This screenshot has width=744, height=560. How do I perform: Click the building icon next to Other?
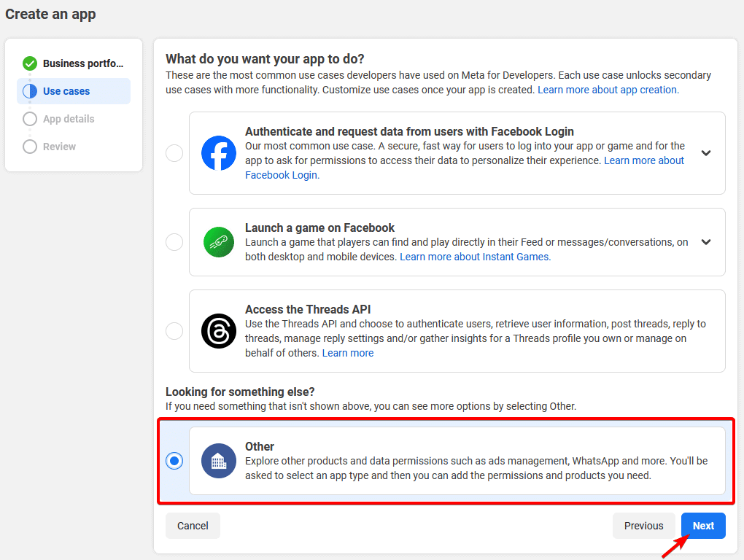219,461
